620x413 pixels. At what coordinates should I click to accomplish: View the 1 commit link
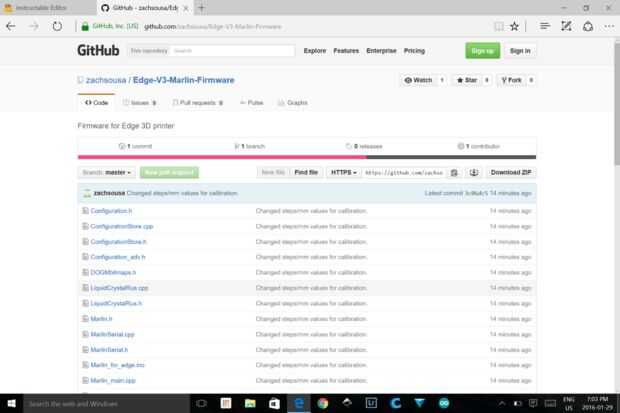(135, 146)
